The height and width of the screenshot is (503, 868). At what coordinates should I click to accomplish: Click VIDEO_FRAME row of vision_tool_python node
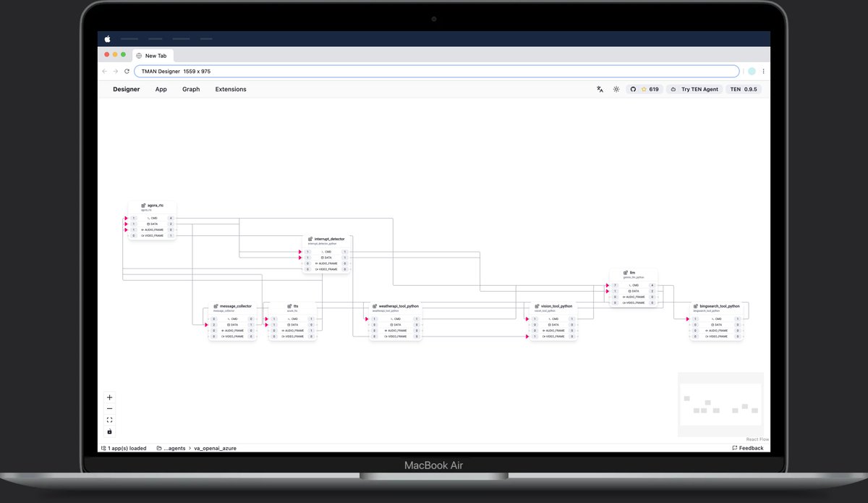coord(554,337)
